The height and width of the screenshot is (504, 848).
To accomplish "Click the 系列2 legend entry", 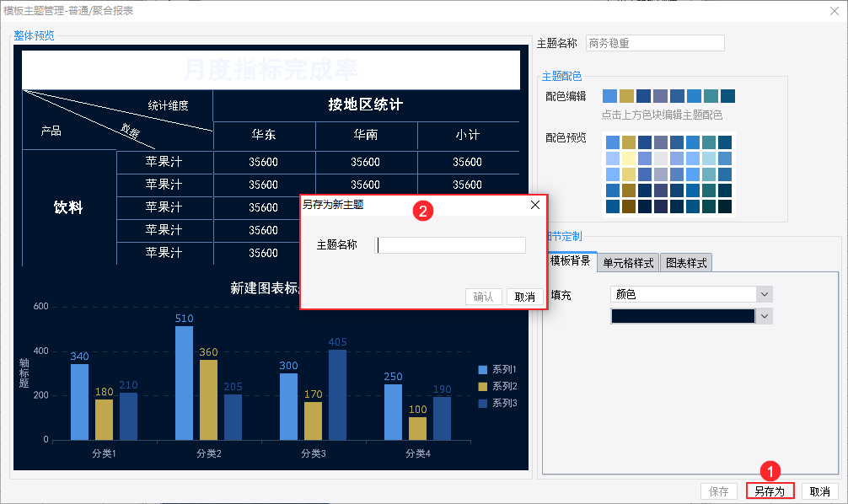I will [497, 386].
